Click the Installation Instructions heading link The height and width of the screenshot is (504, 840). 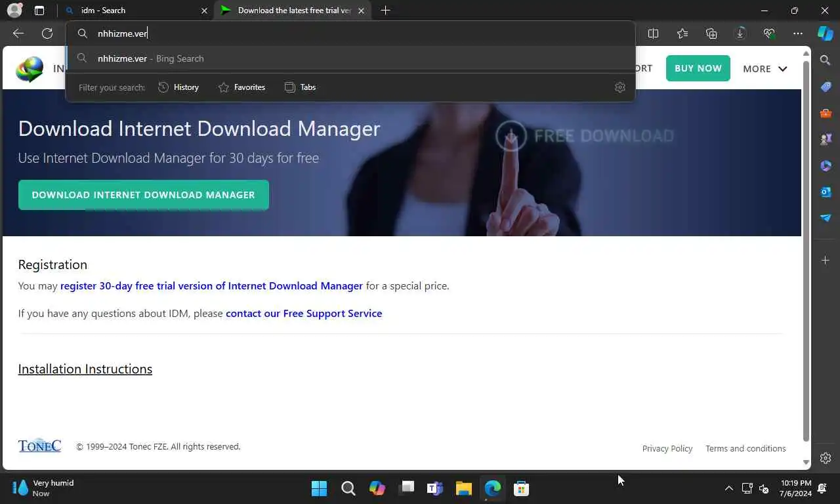point(85,369)
